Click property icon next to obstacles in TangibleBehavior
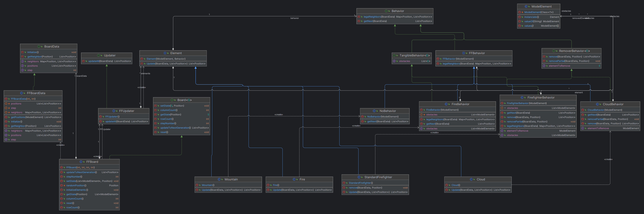 click(394, 61)
